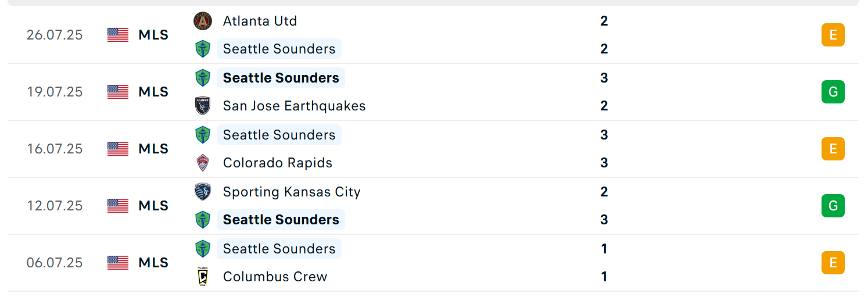Viewport: 868px width, 297px height.
Task: Click the orange E badge for 16.07.25
Action: click(833, 149)
